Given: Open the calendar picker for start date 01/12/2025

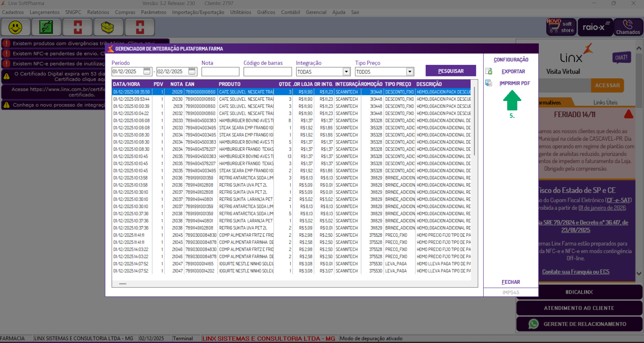Looking at the screenshot, I should coord(147,71).
